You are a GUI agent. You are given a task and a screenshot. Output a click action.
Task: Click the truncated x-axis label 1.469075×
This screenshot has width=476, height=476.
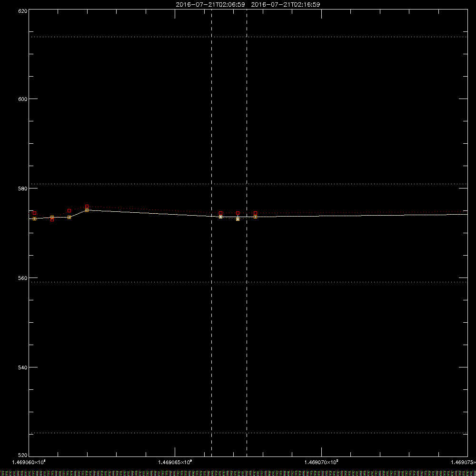[x=463, y=462]
